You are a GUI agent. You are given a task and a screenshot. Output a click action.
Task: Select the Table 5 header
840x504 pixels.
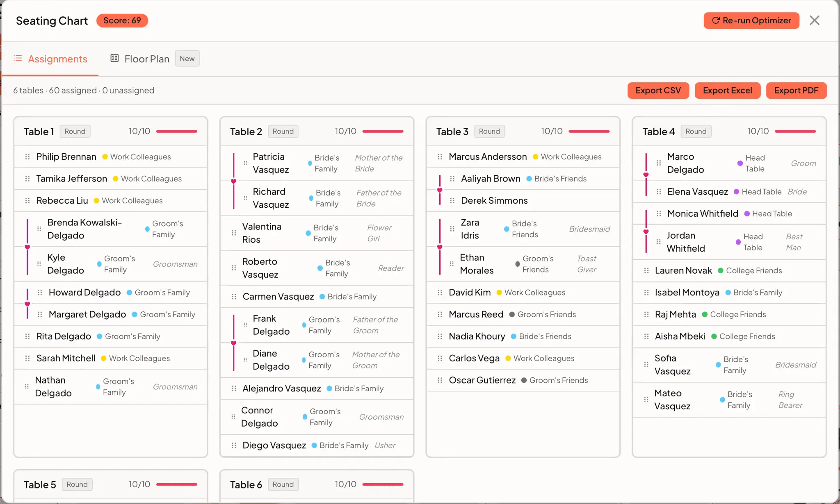point(111,484)
